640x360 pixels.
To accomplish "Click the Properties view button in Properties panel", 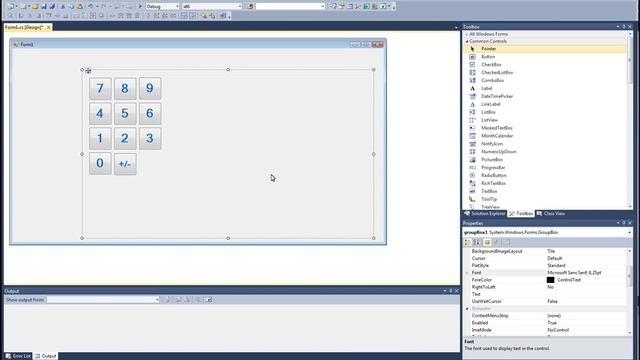I will (487, 242).
